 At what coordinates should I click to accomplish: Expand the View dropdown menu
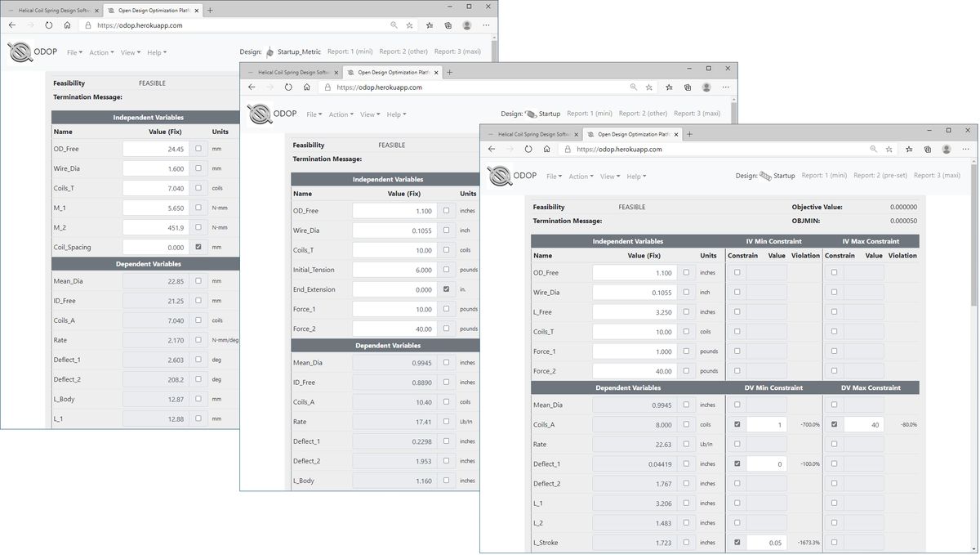click(x=610, y=176)
